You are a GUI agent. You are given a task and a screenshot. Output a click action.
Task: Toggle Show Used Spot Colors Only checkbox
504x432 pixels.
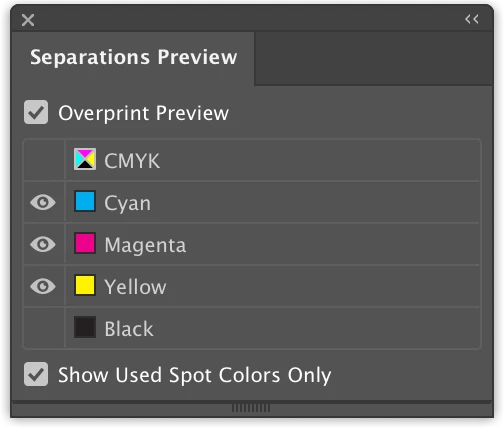[36, 374]
